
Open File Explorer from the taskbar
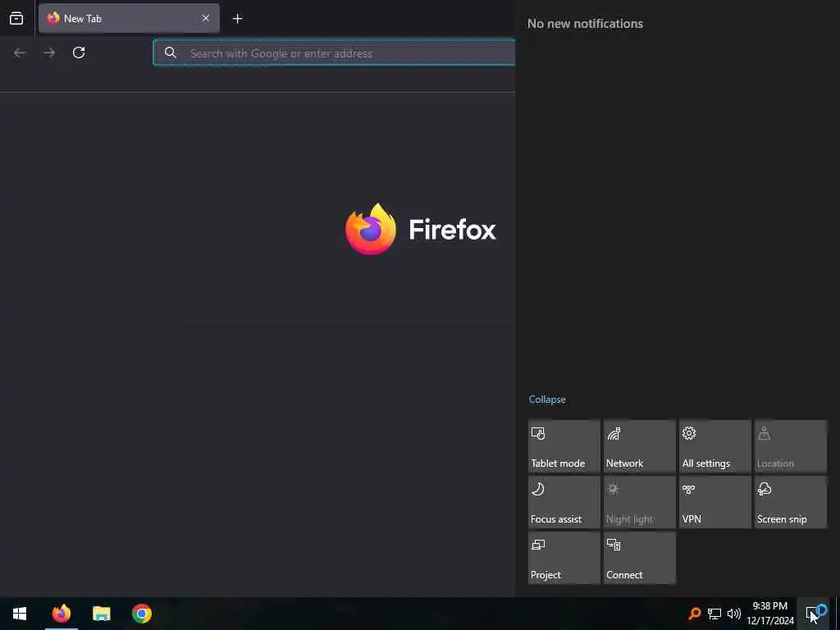(101, 614)
